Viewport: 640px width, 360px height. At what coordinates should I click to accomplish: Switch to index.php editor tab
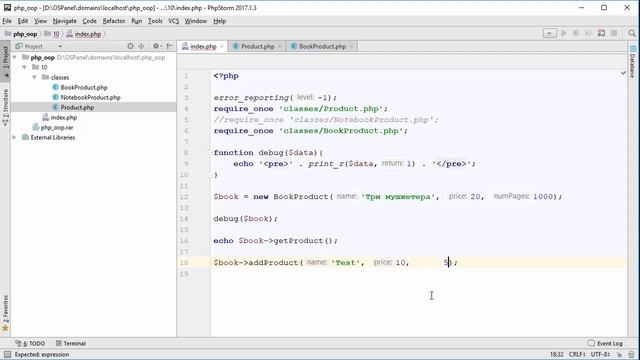[203, 47]
